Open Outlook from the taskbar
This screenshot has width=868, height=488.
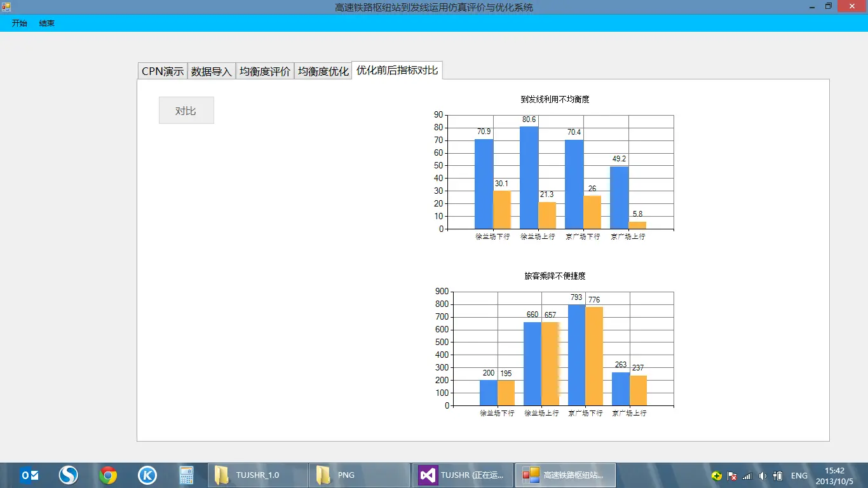click(29, 475)
